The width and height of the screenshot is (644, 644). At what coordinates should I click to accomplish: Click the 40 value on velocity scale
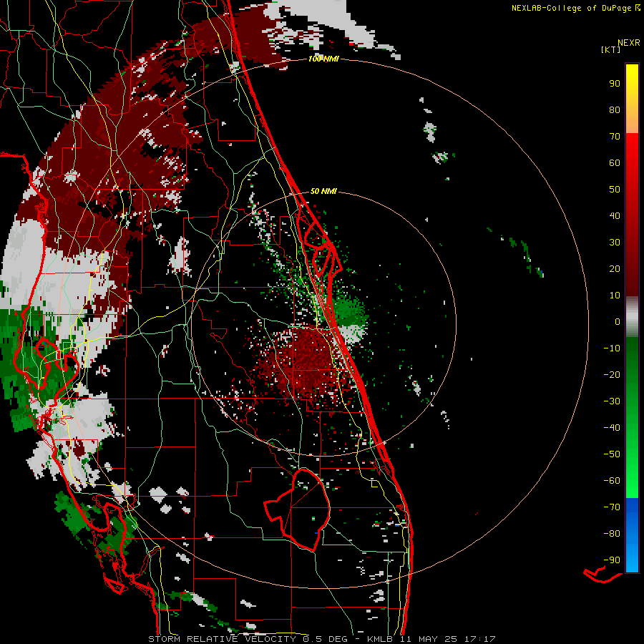point(615,215)
